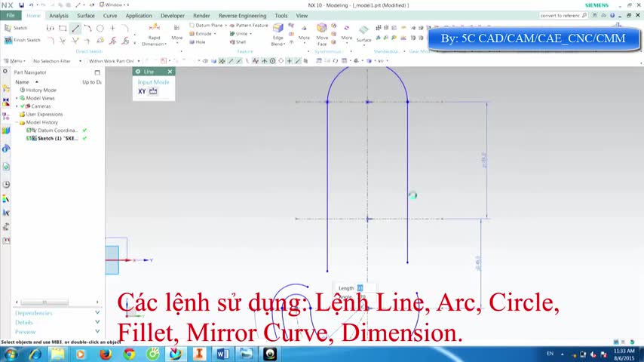
Task: Switch to the Analysis ribbon tab
Action: click(59, 16)
